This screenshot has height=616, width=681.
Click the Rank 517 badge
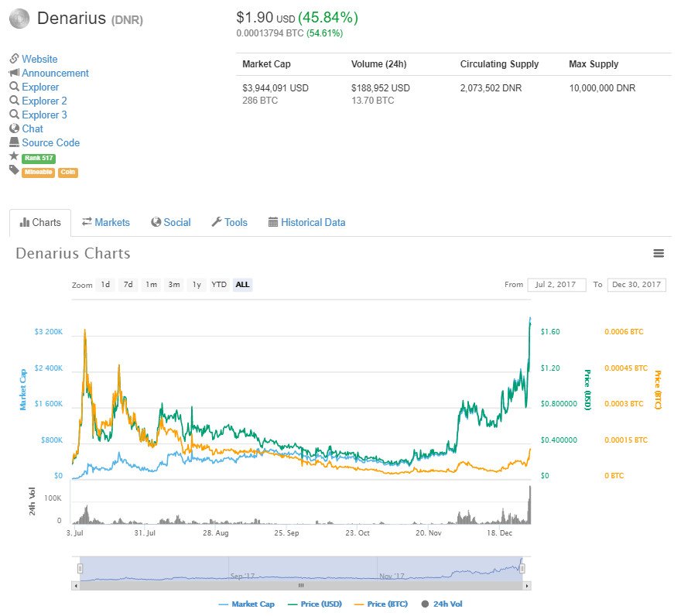(39, 158)
